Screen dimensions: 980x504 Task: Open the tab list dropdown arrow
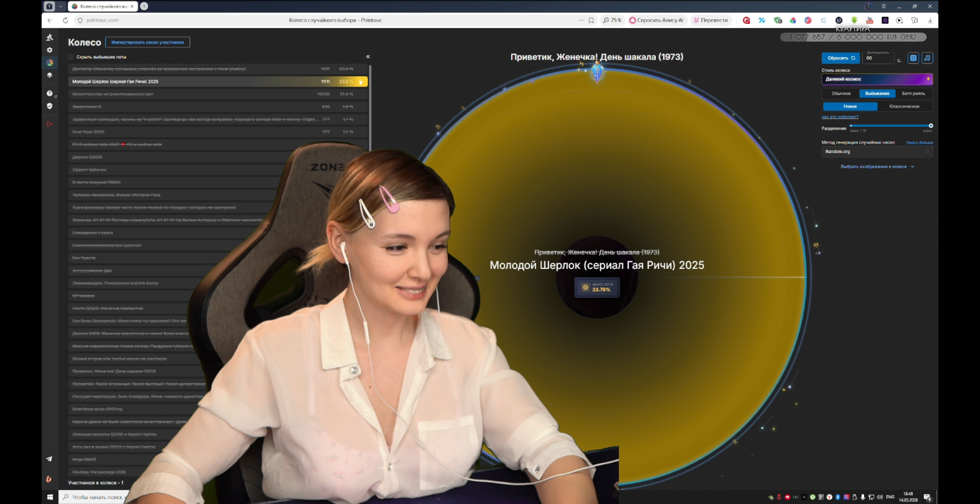coord(61,6)
